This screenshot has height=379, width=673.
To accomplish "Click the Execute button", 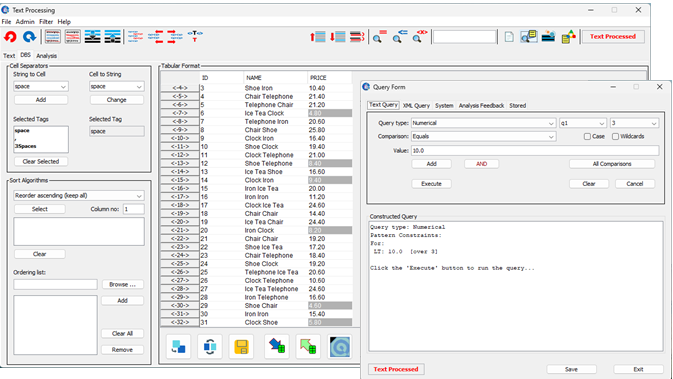I will [431, 184].
